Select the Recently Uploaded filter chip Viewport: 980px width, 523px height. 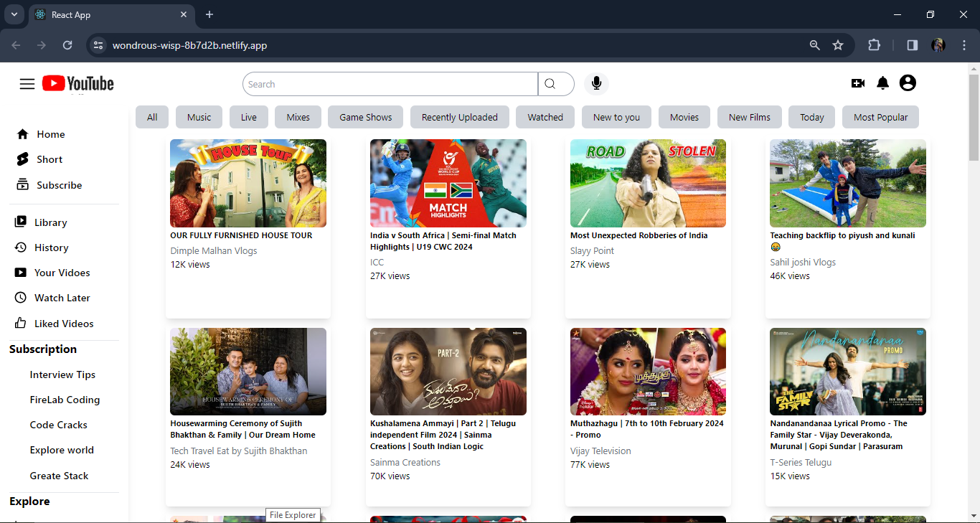tap(460, 117)
